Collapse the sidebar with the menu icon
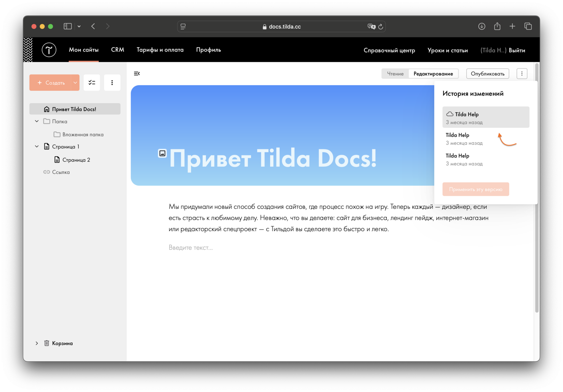This screenshot has width=563, height=392. 137,74
